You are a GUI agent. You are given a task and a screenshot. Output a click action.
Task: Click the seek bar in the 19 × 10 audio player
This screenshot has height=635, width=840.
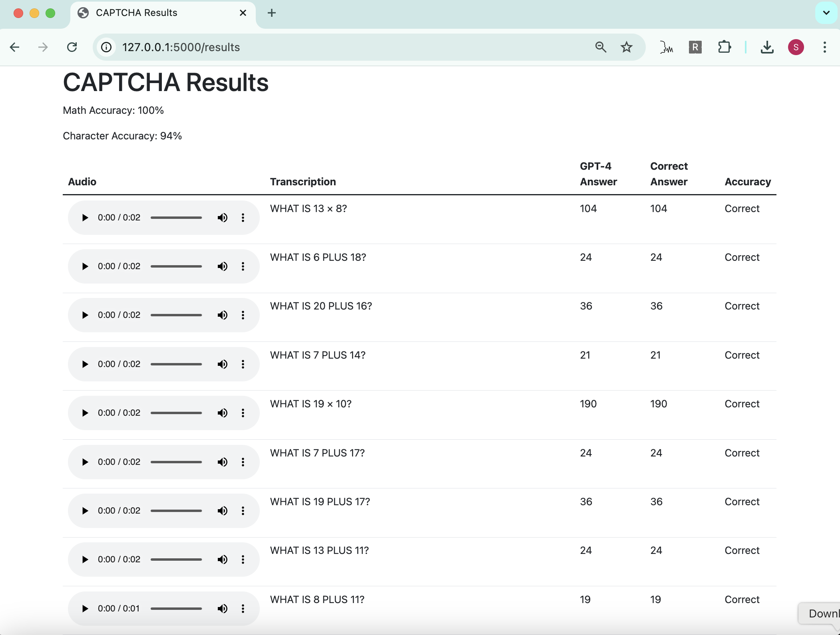coord(176,413)
